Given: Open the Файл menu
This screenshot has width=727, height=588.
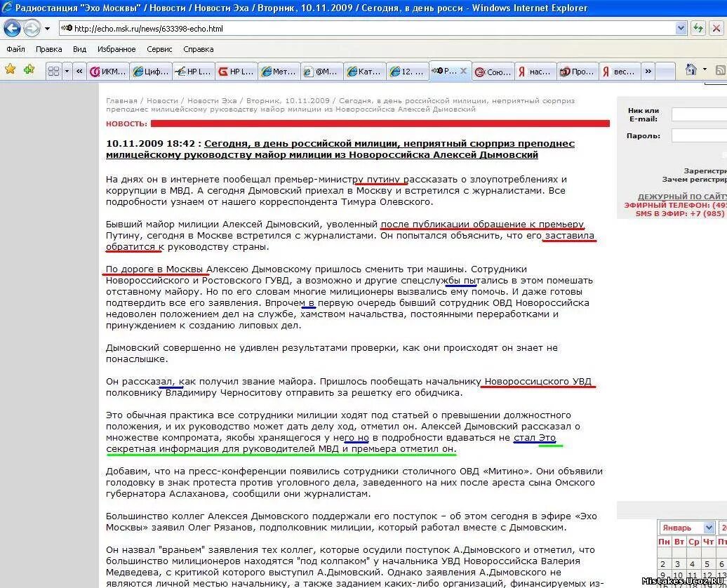Looking at the screenshot, I should pos(15,49).
